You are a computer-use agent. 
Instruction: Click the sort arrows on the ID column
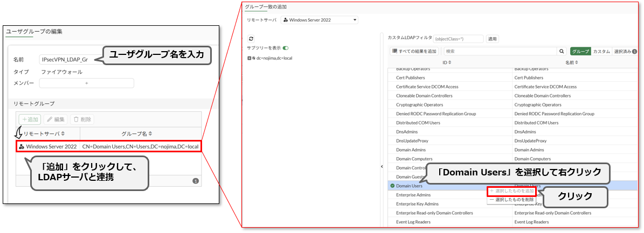point(450,63)
